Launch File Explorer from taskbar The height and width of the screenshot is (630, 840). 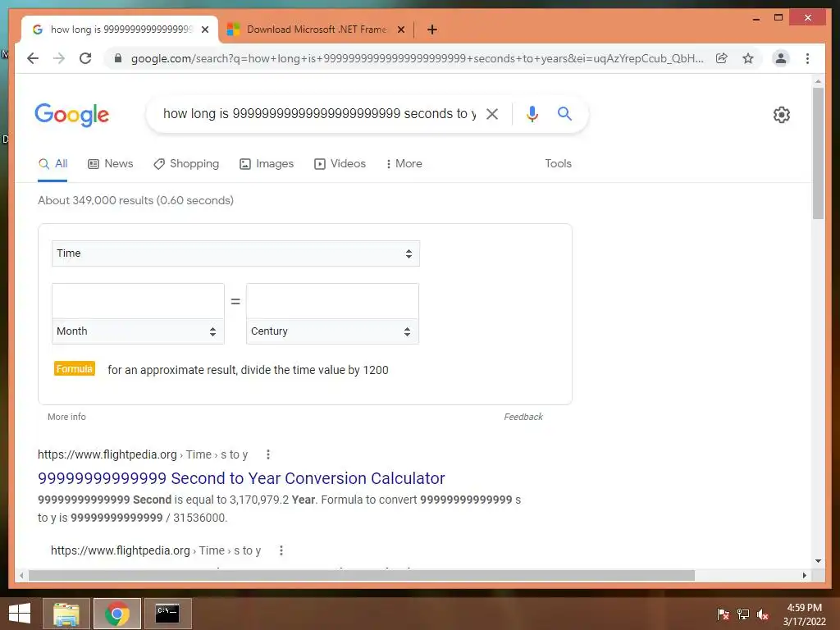coord(66,614)
